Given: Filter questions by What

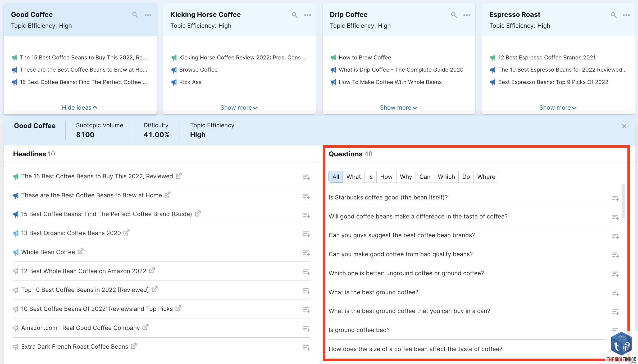Looking at the screenshot, I should tap(354, 177).
